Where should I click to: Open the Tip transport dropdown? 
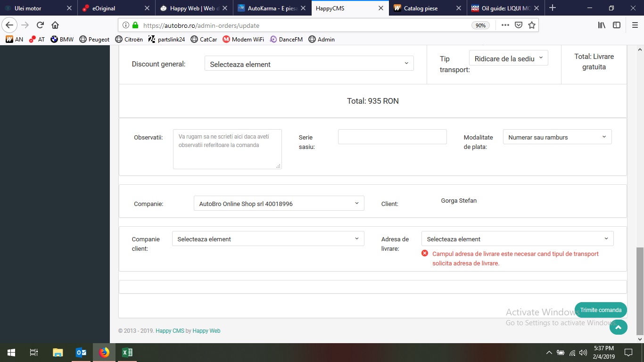click(x=508, y=58)
